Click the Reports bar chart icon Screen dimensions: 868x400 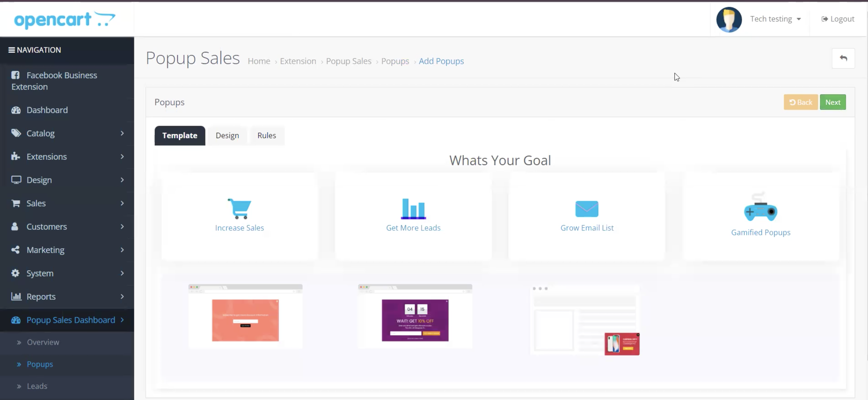(16, 296)
